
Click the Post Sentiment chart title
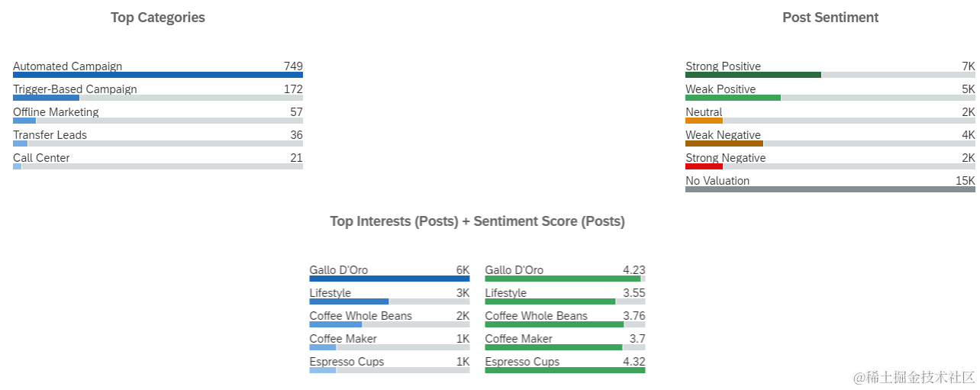(x=830, y=18)
